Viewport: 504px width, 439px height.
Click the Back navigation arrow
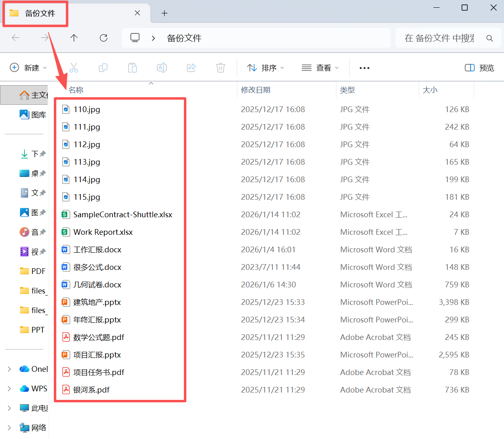pos(15,38)
